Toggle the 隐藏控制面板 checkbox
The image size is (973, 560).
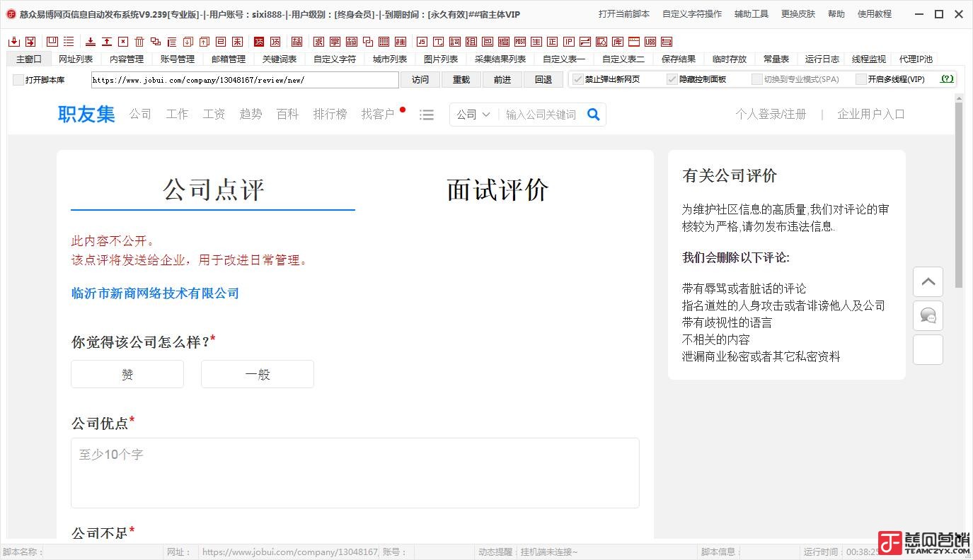click(x=672, y=79)
